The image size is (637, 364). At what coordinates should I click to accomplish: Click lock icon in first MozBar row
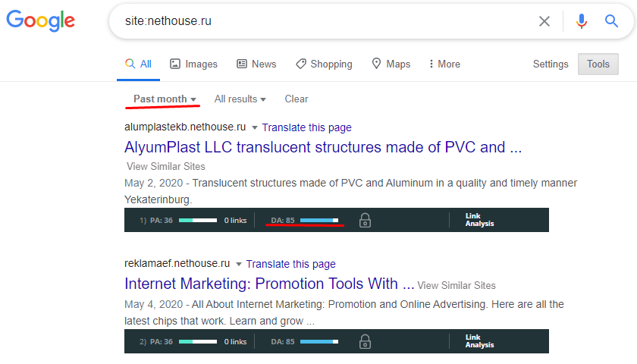click(x=365, y=220)
